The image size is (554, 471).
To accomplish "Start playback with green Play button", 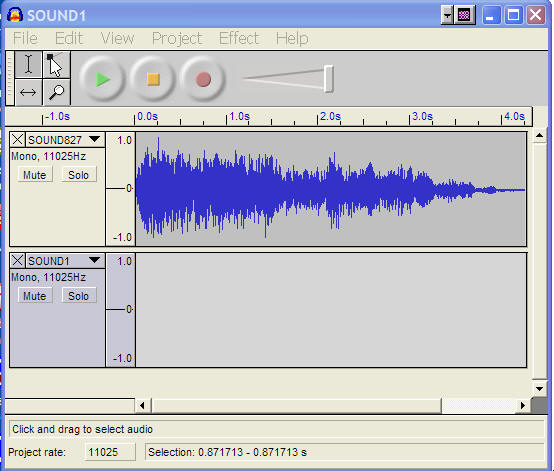I will pyautogui.click(x=102, y=79).
